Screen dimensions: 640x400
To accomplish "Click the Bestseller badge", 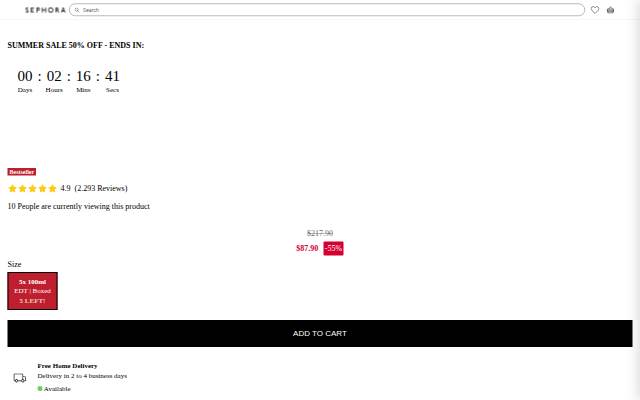I will click(22, 172).
